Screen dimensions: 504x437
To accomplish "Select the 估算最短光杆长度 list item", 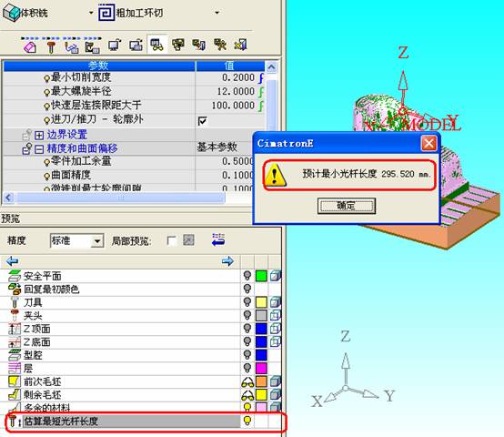I will (123, 422).
